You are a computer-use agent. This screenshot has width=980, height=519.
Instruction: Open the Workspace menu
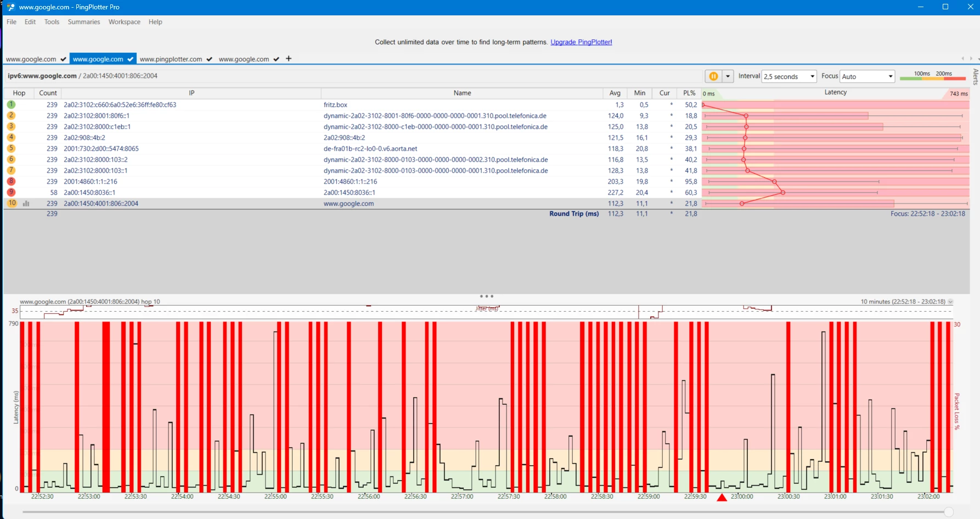click(x=124, y=22)
